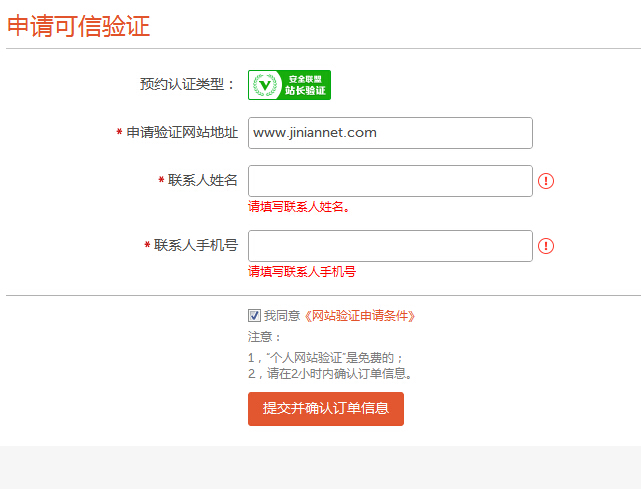Click the green 安全联盟 站长验证 badge
The height and width of the screenshot is (489, 641).
click(x=289, y=85)
